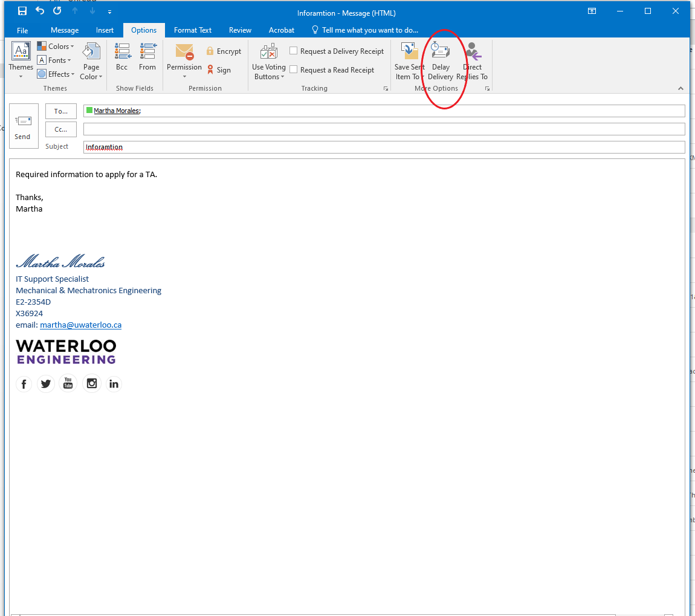The height and width of the screenshot is (616, 695).
Task: Click the Sign ribbon icon
Action: (x=210, y=70)
